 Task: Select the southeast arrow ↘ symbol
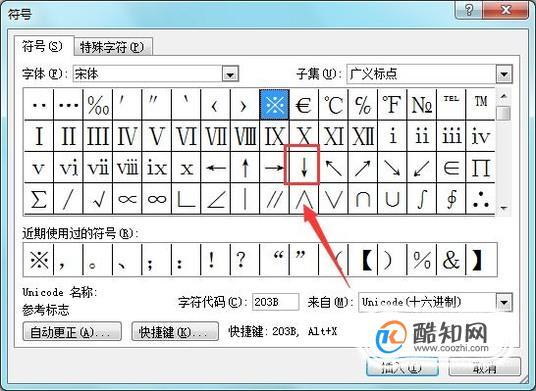coord(392,167)
